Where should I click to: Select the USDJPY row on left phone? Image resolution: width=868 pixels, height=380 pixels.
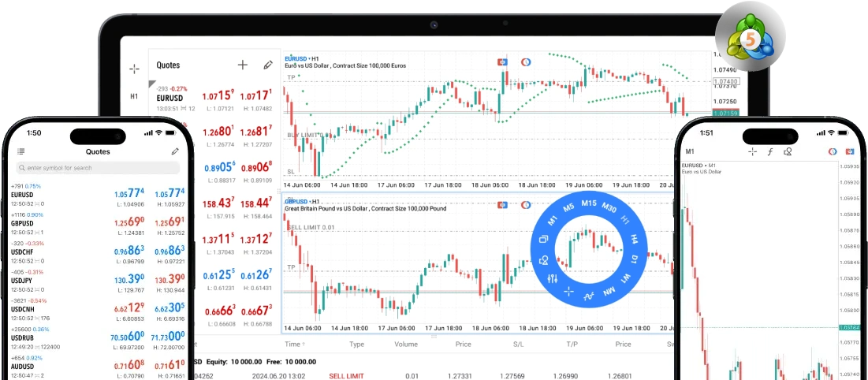pos(98,282)
